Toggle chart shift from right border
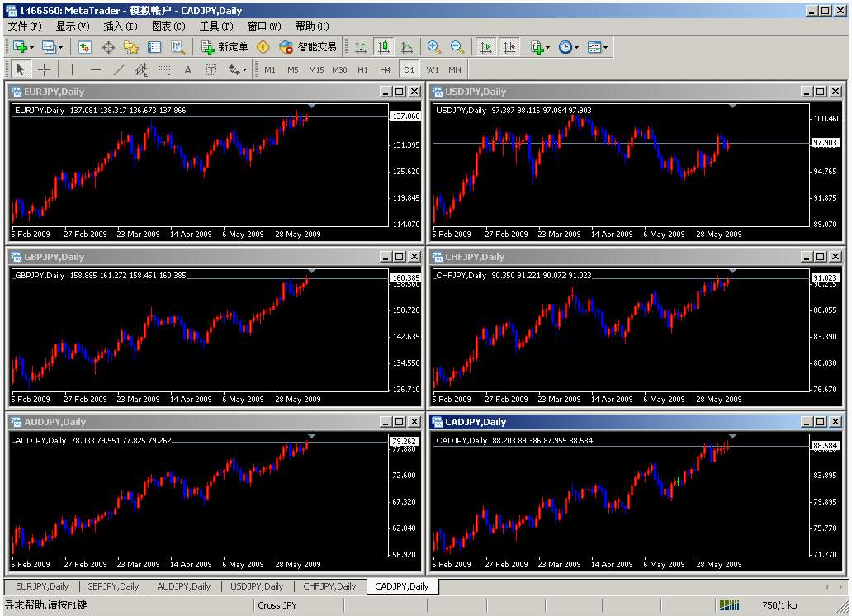This screenshot has height=616, width=852. click(x=509, y=47)
